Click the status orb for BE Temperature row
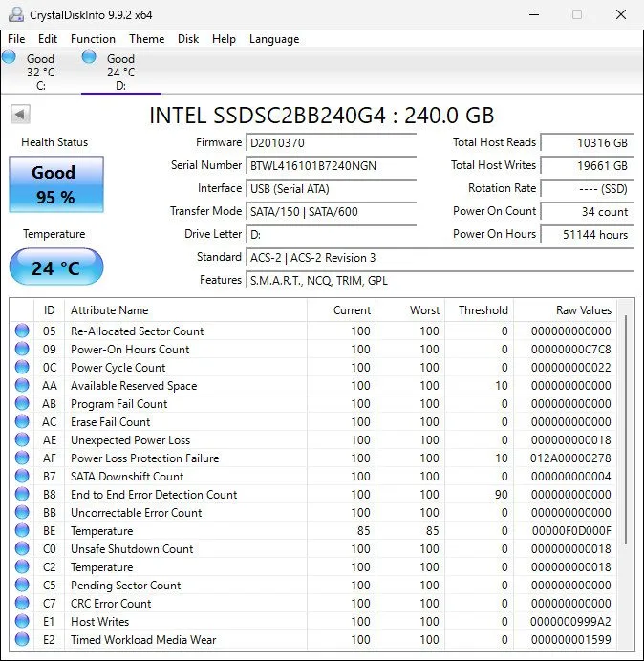 coord(22,530)
